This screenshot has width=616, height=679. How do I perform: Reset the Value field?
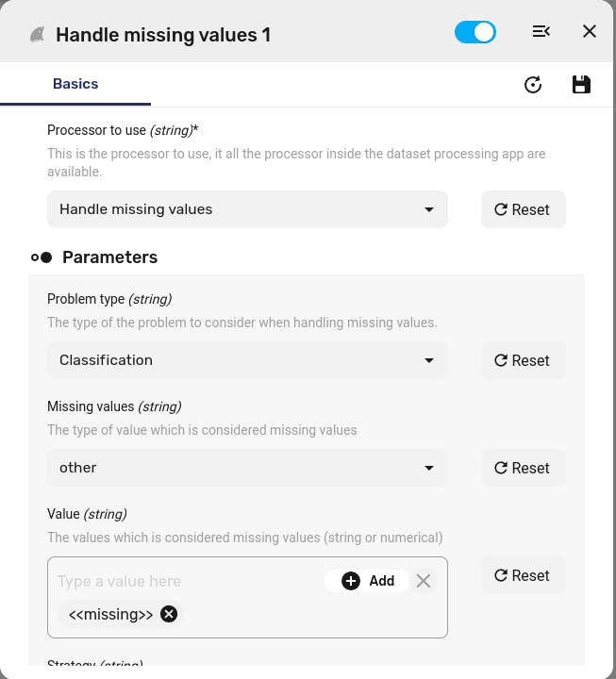pyautogui.click(x=523, y=575)
